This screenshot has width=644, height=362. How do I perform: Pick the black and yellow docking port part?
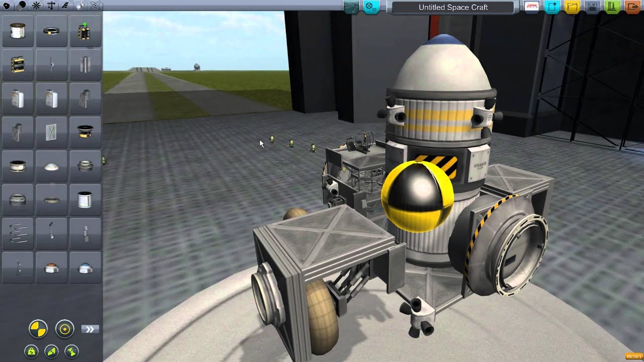tap(85, 132)
